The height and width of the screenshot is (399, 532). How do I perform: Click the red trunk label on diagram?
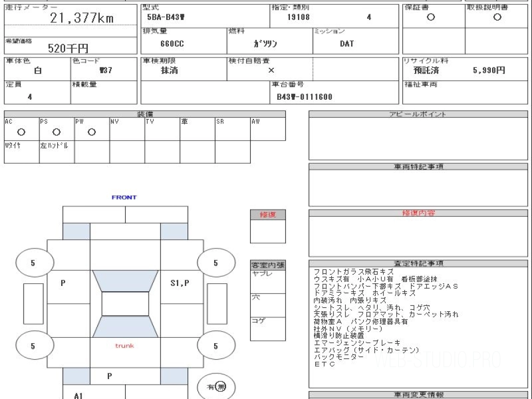tap(125, 345)
